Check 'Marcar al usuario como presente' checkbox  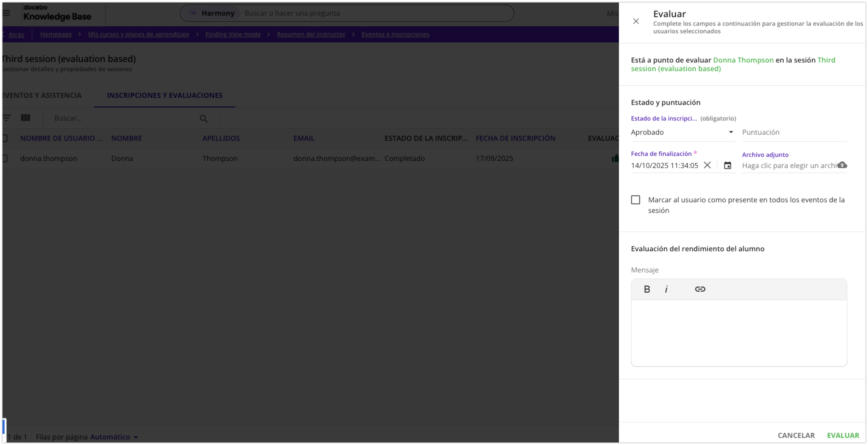(636, 200)
